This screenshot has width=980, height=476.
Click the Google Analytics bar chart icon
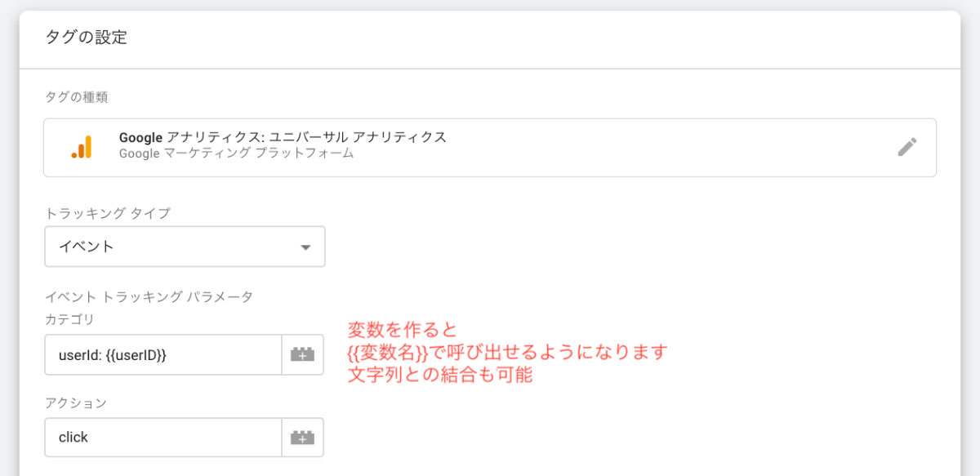coord(82,147)
